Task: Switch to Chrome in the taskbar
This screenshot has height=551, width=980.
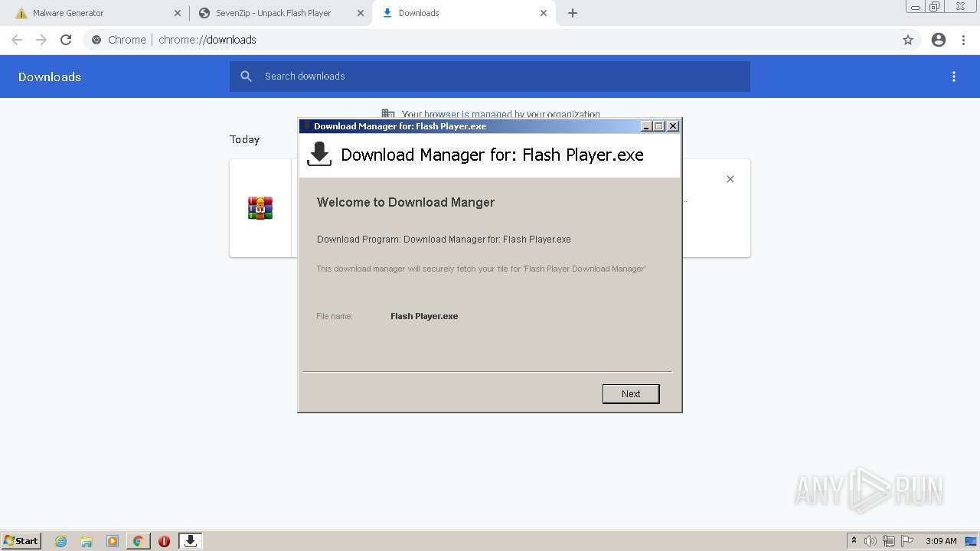Action: point(138,541)
